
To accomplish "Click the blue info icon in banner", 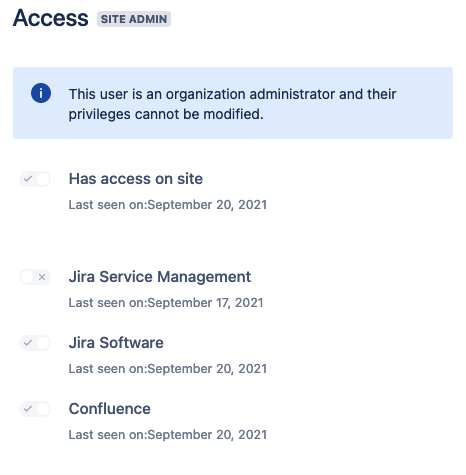I will 41,93.
